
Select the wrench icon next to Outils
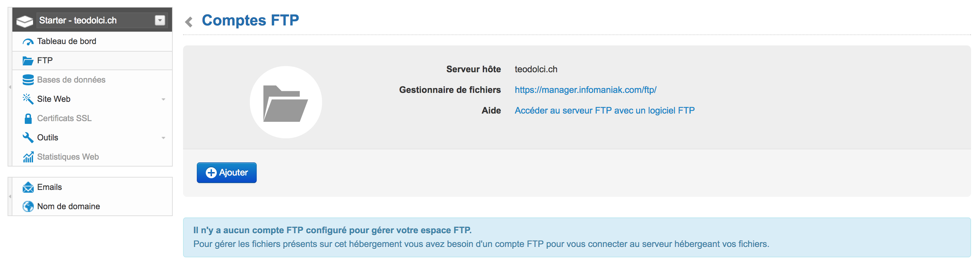pyautogui.click(x=28, y=137)
